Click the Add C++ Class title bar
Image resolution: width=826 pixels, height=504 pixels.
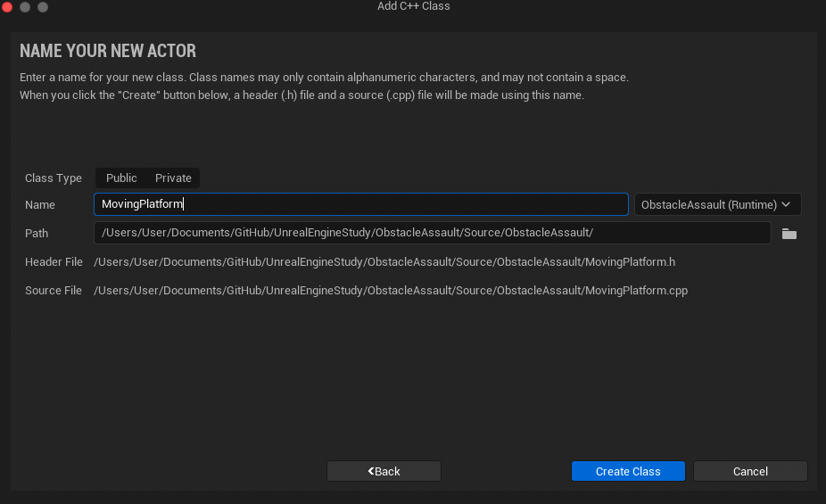pyautogui.click(x=414, y=6)
